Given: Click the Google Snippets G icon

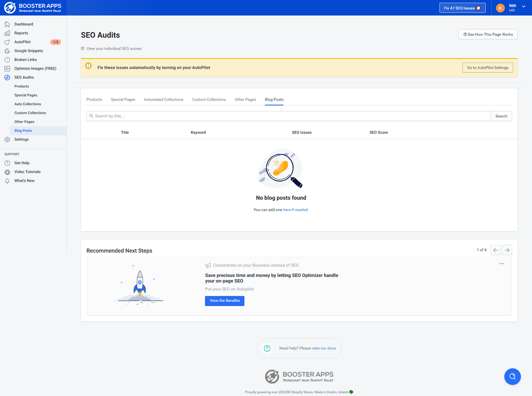Looking at the screenshot, I should [7, 51].
